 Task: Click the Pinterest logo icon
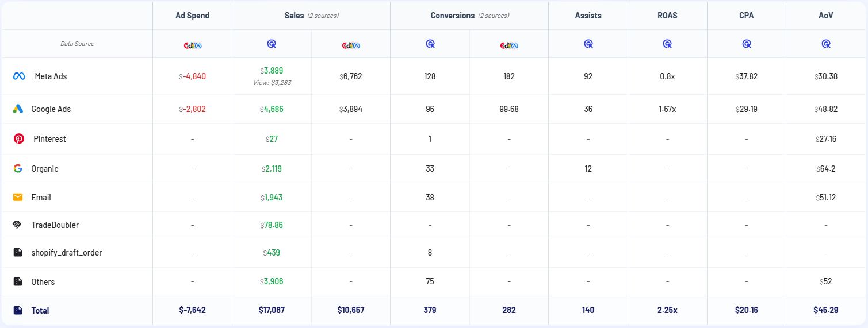pos(18,139)
